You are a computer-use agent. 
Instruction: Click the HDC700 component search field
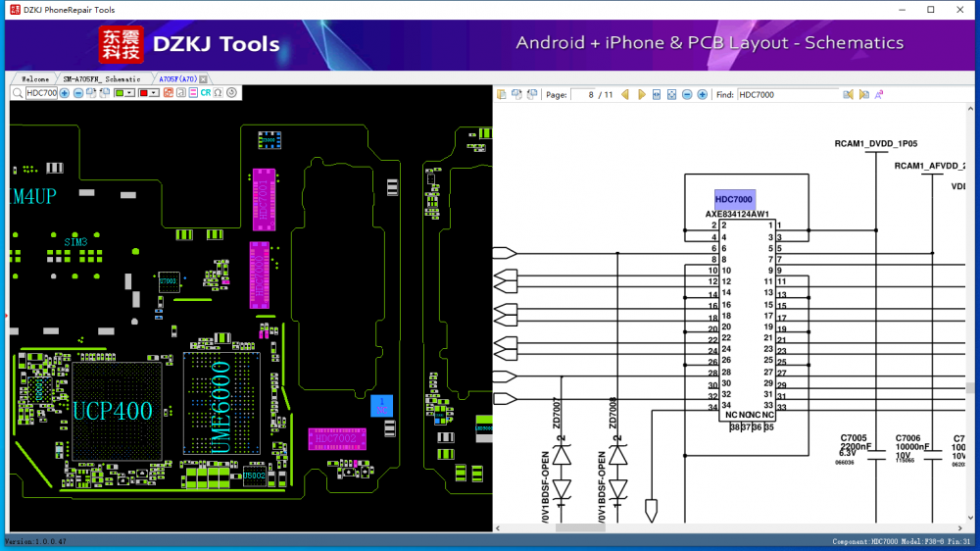point(41,93)
